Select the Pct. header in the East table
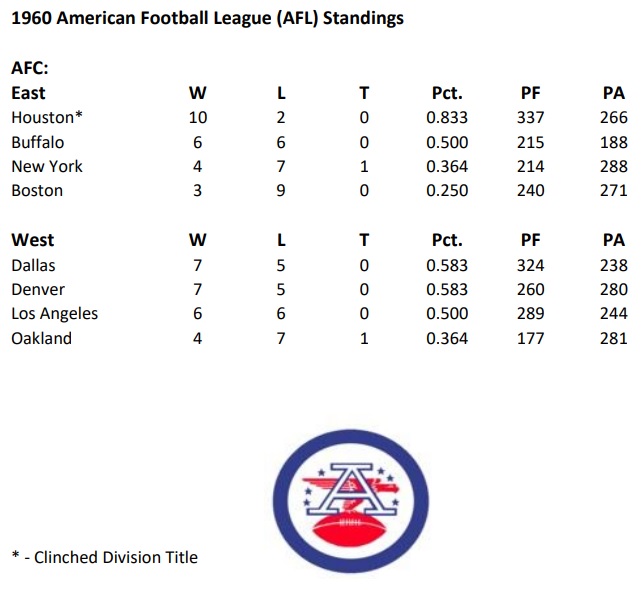This screenshot has height=590, width=644. point(447,93)
